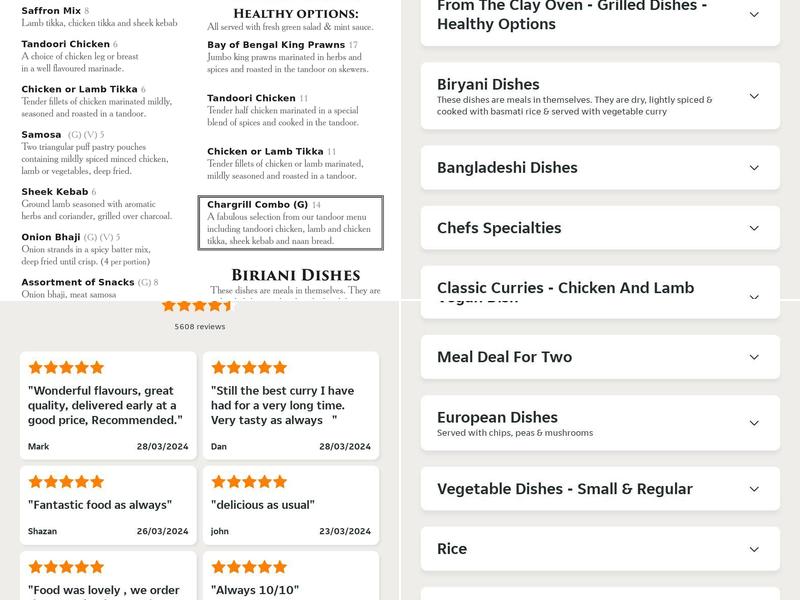Expand Vegetable Dishes - Small & Regular
Screen dimensions: 800x600
pos(598,489)
